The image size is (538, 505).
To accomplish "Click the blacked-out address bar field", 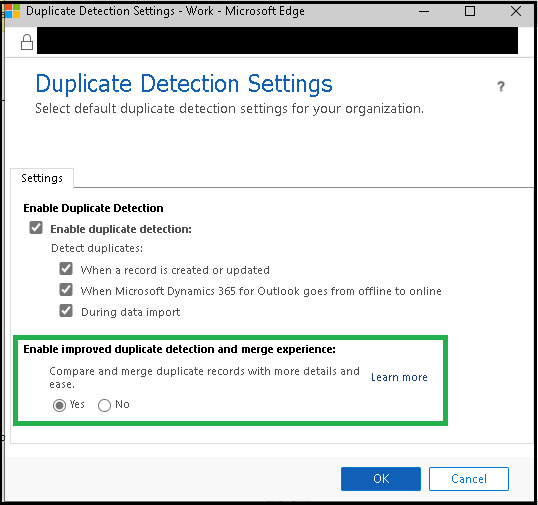I will pos(277,40).
